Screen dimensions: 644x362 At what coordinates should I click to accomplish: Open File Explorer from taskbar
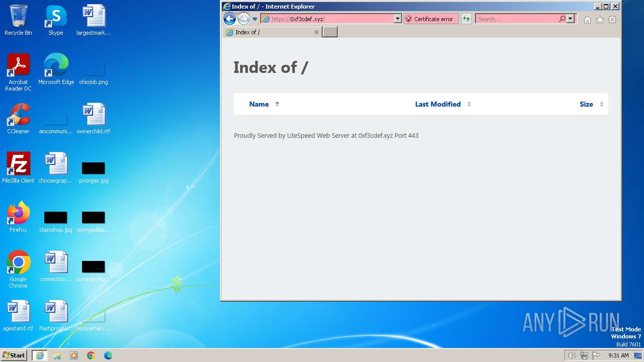(x=57, y=355)
